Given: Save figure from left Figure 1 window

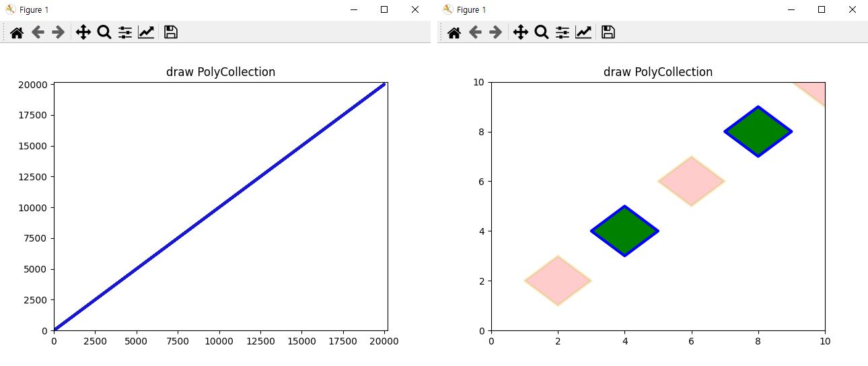Looking at the screenshot, I should (171, 32).
